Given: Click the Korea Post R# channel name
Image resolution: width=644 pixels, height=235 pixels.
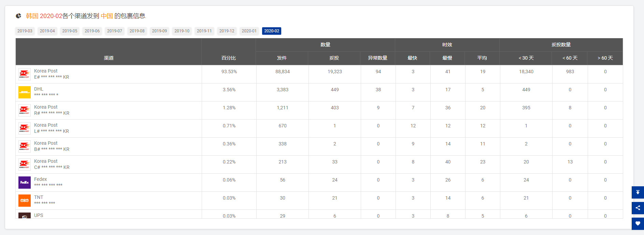Looking at the screenshot, I should [46, 107].
